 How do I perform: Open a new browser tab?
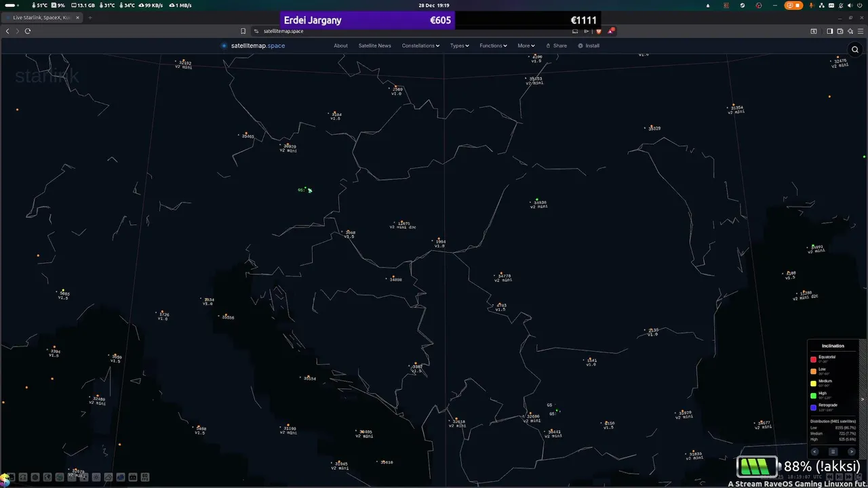point(90,18)
